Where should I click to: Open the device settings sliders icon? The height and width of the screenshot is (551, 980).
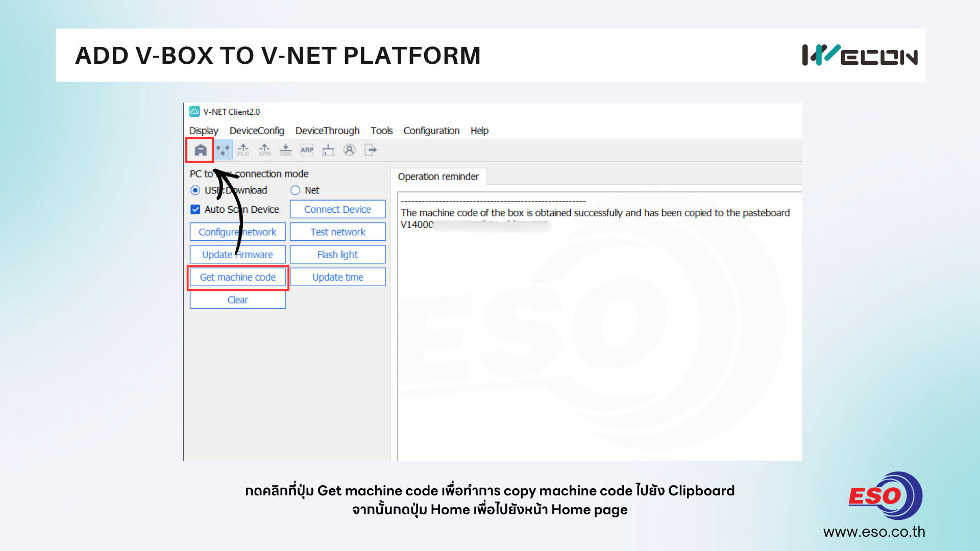pyautogui.click(x=223, y=150)
